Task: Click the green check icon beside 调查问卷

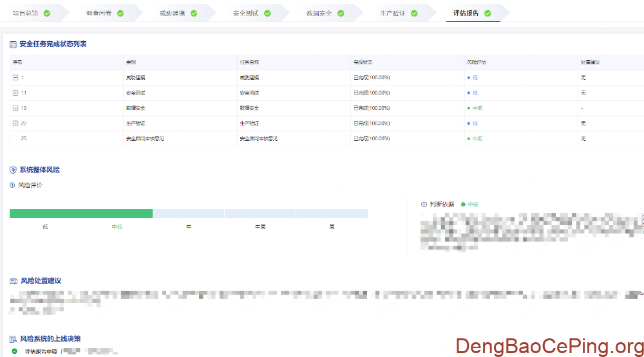Action: click(x=120, y=13)
